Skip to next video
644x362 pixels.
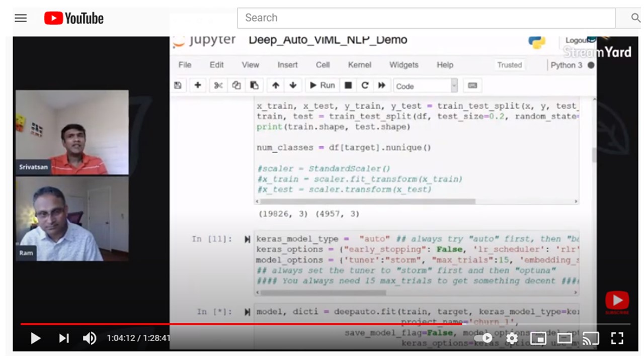point(64,338)
